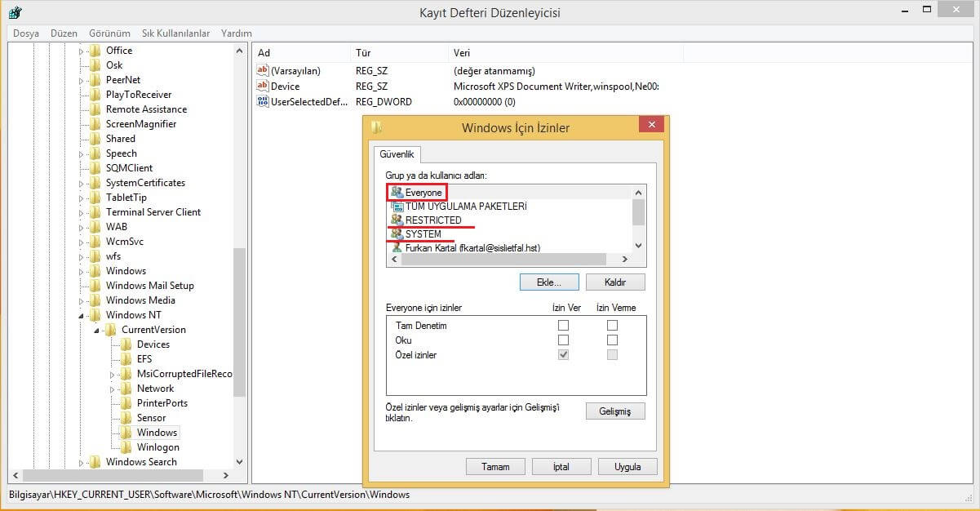
Task: Open advanced settings with Gelişmiş button
Action: 615,411
